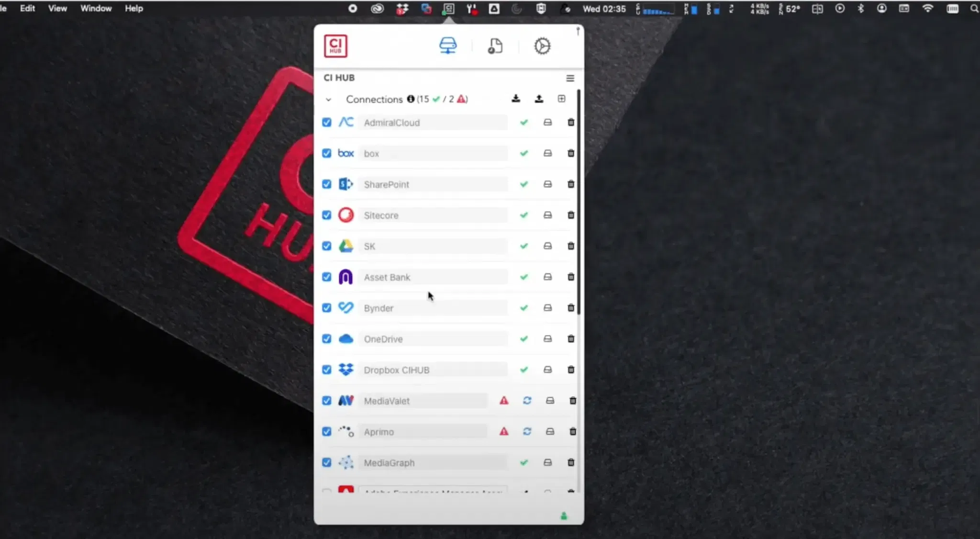Delete the MediaValet connection
Image resolution: width=980 pixels, height=539 pixels.
pyautogui.click(x=573, y=401)
